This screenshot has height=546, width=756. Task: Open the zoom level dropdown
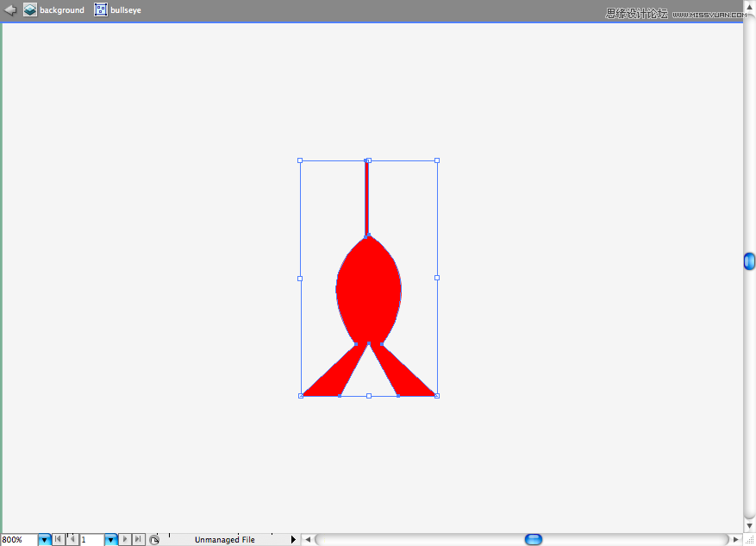click(44, 540)
